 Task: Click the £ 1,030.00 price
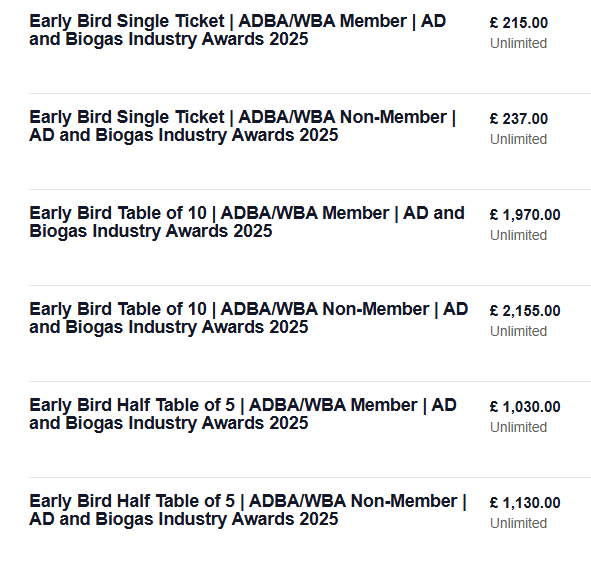click(x=525, y=407)
